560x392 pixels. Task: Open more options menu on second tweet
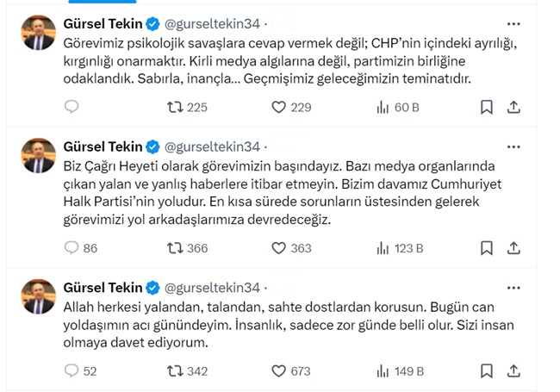click(x=513, y=146)
